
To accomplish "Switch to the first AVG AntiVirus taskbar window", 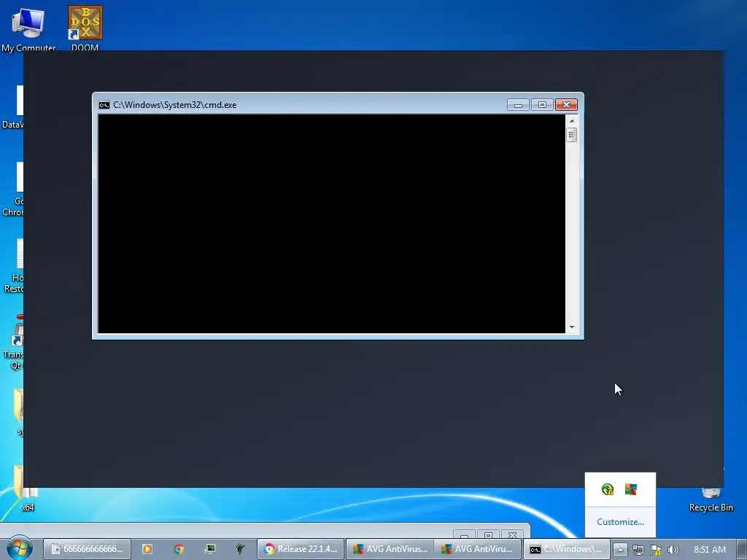I will click(x=390, y=549).
